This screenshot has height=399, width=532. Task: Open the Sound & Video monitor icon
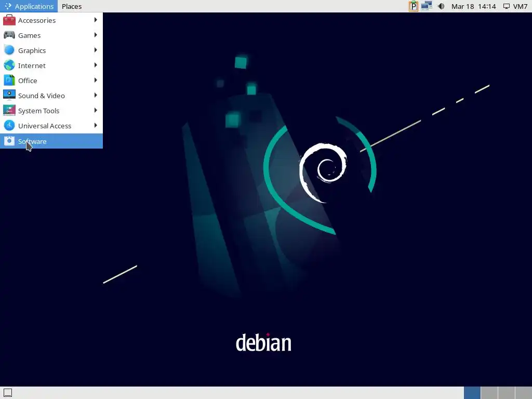click(9, 96)
